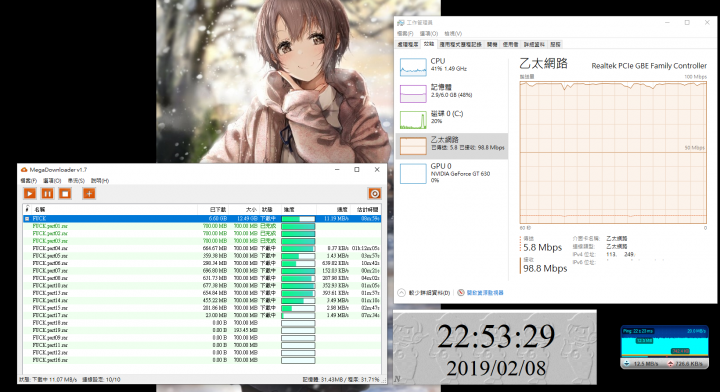The height and width of the screenshot is (392, 720).
Task: Select the queued part16.rar row
Action: coord(202,360)
